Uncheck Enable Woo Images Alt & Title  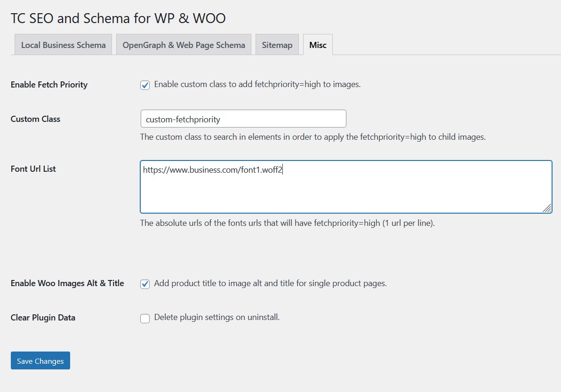pyautogui.click(x=145, y=284)
